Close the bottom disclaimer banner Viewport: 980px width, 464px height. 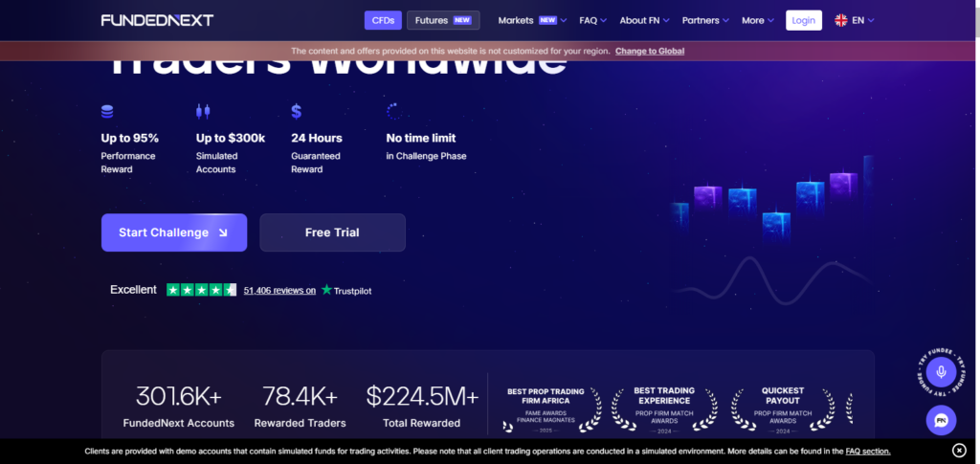point(959,451)
